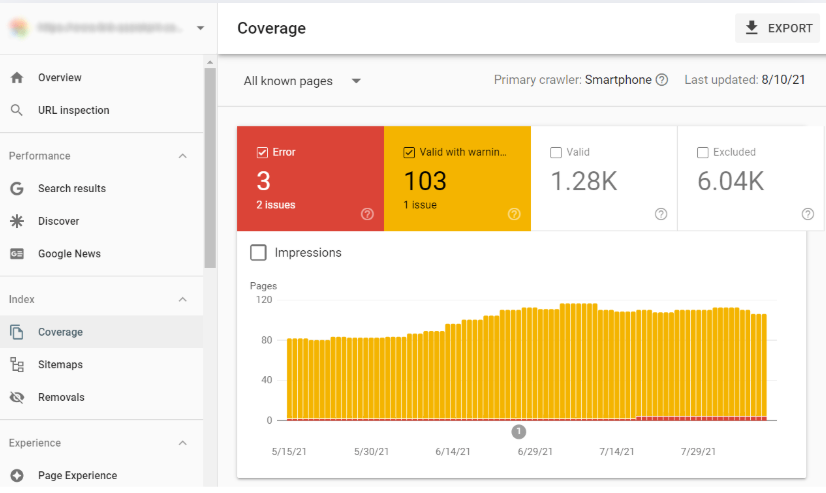Screen dimensions: 826x493
Task: Click the Page Experience icon
Action: click(17, 476)
